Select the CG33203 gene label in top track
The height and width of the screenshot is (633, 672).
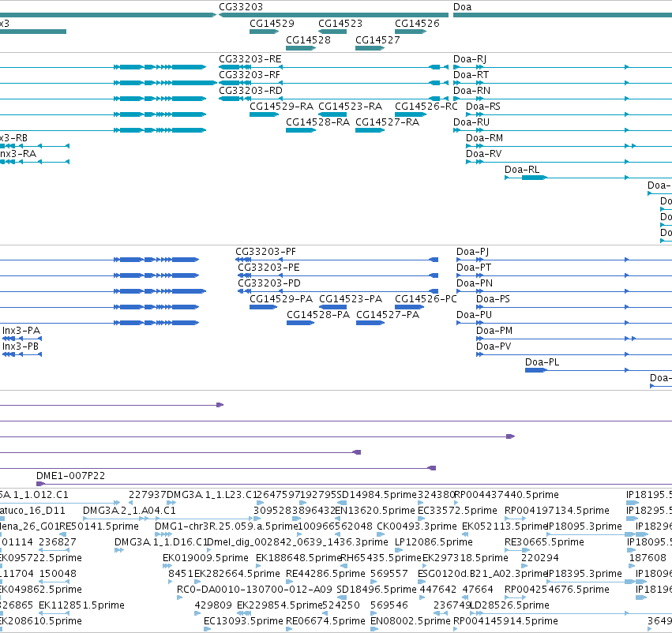tap(241, 7)
